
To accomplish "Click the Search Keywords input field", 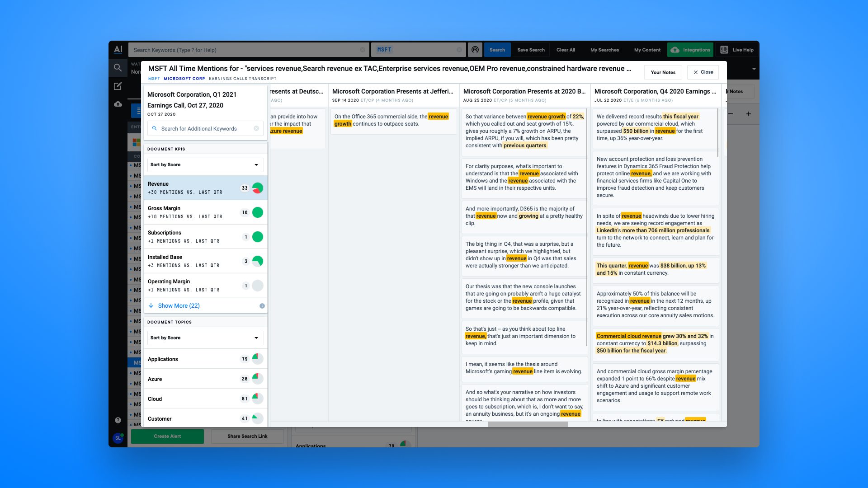I will point(244,50).
